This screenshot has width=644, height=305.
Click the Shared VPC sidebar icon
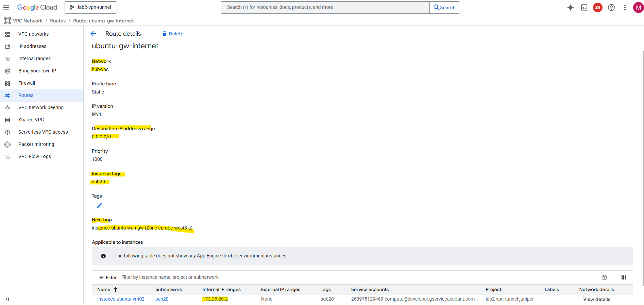[7, 120]
